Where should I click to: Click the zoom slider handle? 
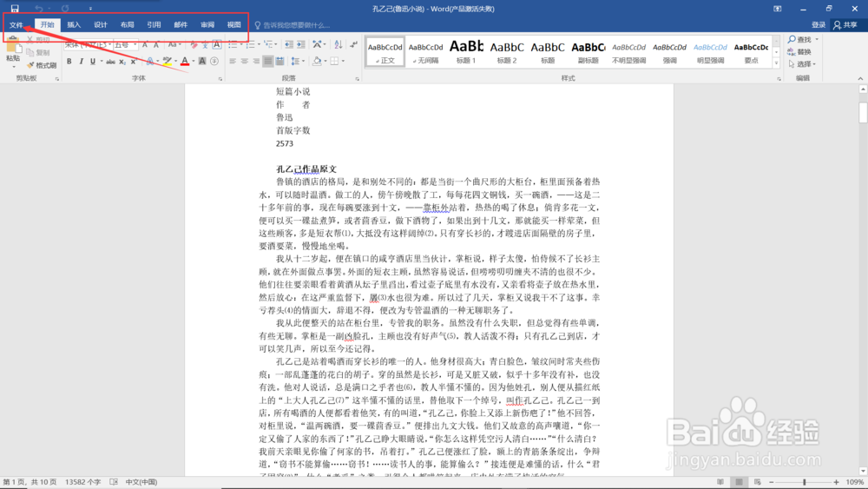(x=805, y=482)
